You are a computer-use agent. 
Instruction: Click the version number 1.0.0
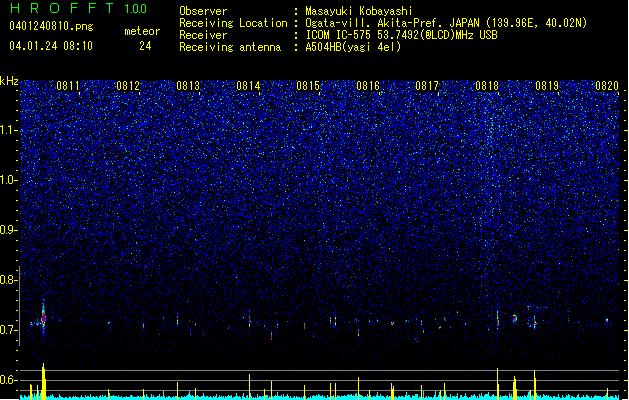pos(135,9)
